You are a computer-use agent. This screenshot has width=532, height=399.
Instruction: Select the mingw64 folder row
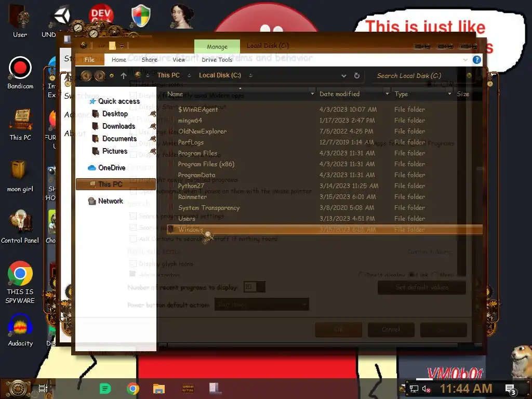(x=324, y=121)
